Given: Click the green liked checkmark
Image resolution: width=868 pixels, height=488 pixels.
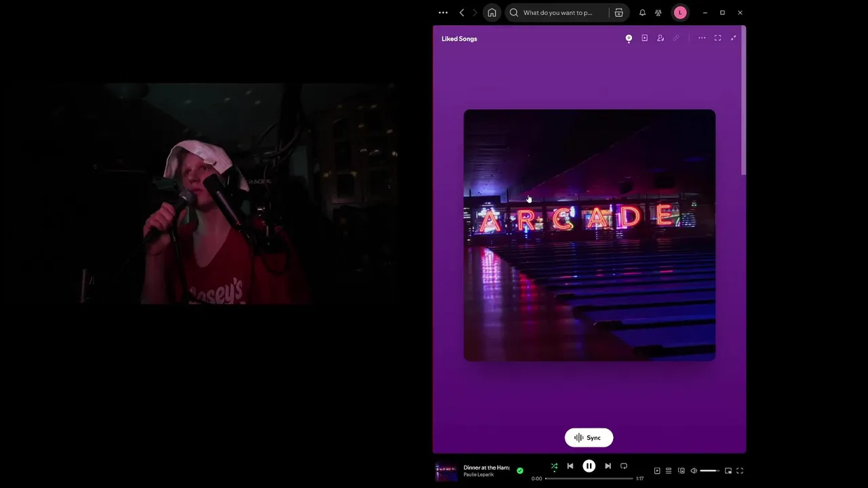Looking at the screenshot, I should pos(520,470).
